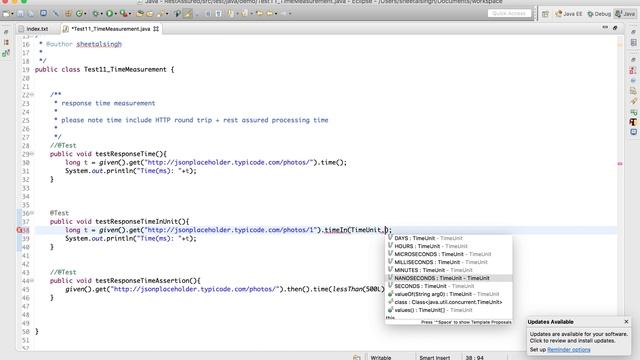Click the sheetalsingh author name
Image resolution: width=640 pixels, height=360 pixels.
(99, 44)
